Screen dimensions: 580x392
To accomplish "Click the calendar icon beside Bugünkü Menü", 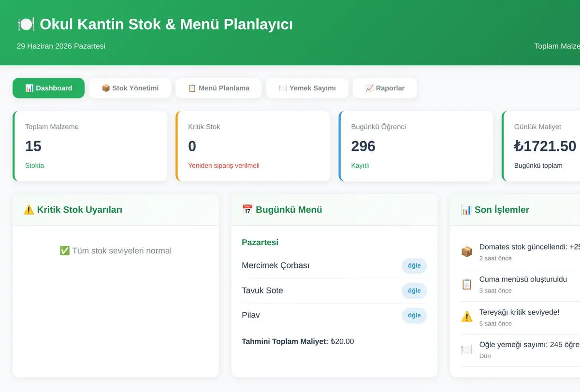I will (x=247, y=210).
